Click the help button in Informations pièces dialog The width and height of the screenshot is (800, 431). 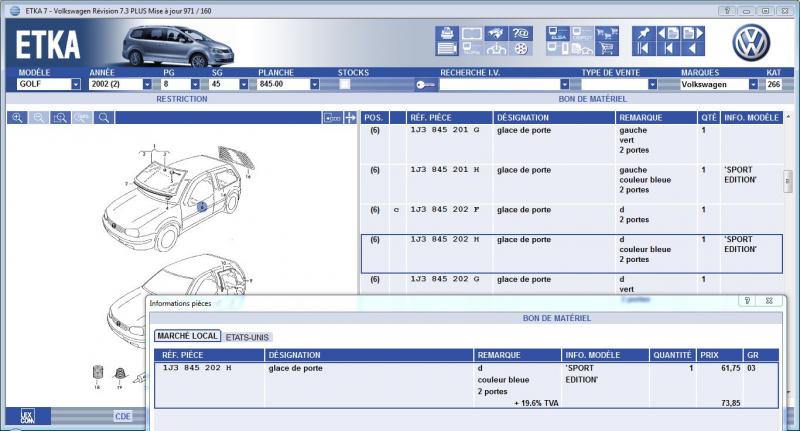pyautogui.click(x=747, y=301)
